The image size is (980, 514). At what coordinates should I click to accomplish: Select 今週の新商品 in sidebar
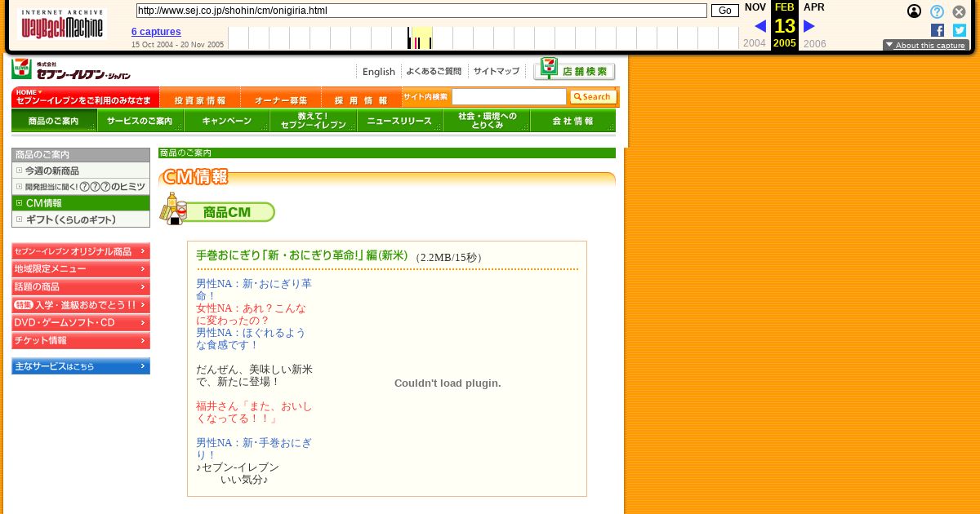[81, 171]
